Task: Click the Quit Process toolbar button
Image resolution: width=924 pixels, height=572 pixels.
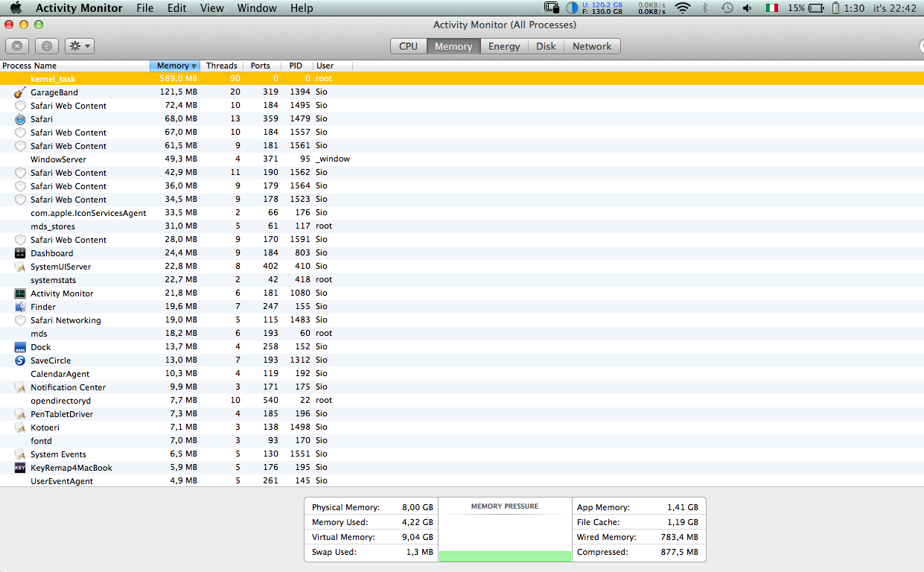Action: tap(18, 46)
